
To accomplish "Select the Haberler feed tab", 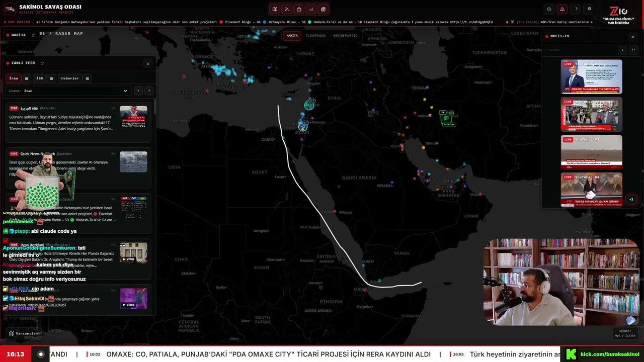I will (70, 78).
